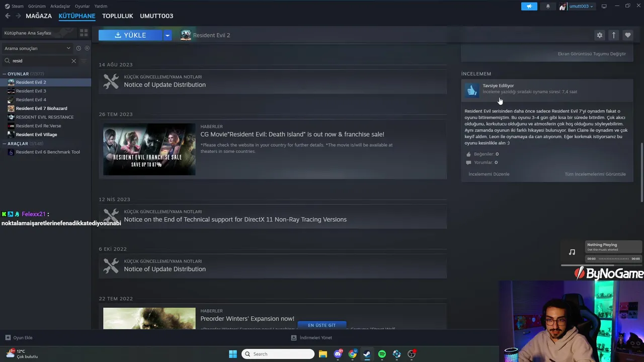Go to MAĞAZA tab
The height and width of the screenshot is (362, 644).
tap(39, 16)
